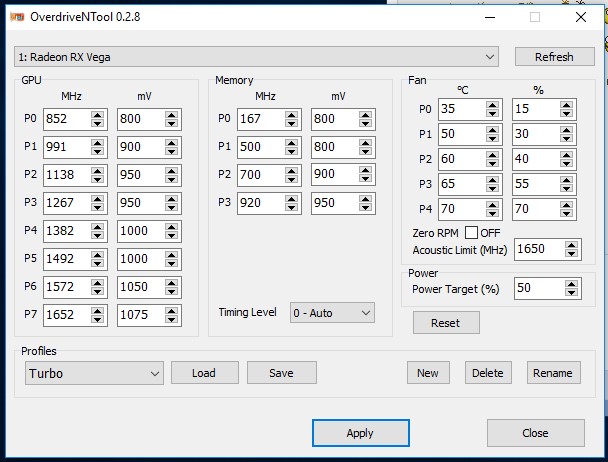Increase Fan P0 temperature with up arrow
This screenshot has width=608, height=462.
tap(492, 105)
